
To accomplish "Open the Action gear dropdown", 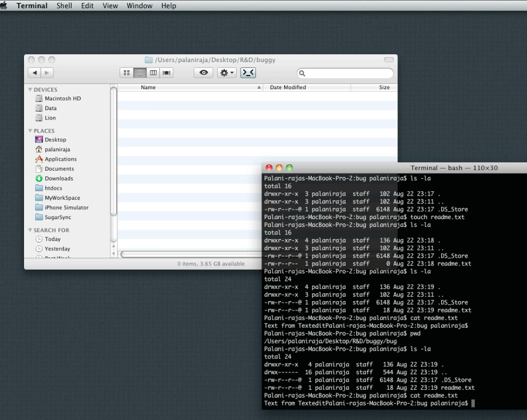I will (x=227, y=73).
